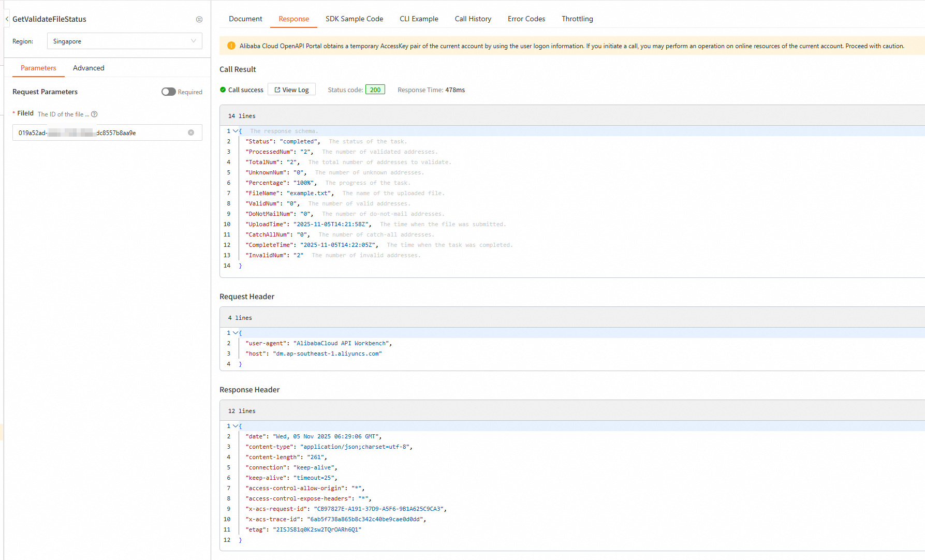Click the green Call success check icon

pos(223,90)
